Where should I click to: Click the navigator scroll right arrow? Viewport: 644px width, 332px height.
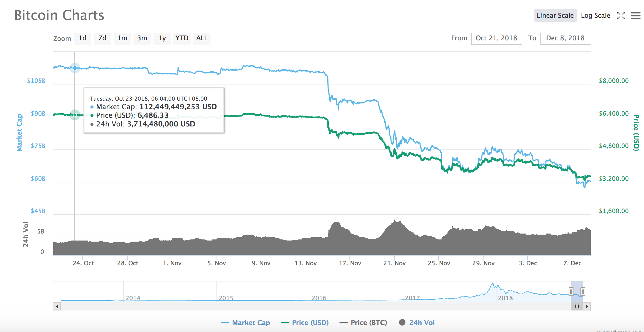(587, 306)
